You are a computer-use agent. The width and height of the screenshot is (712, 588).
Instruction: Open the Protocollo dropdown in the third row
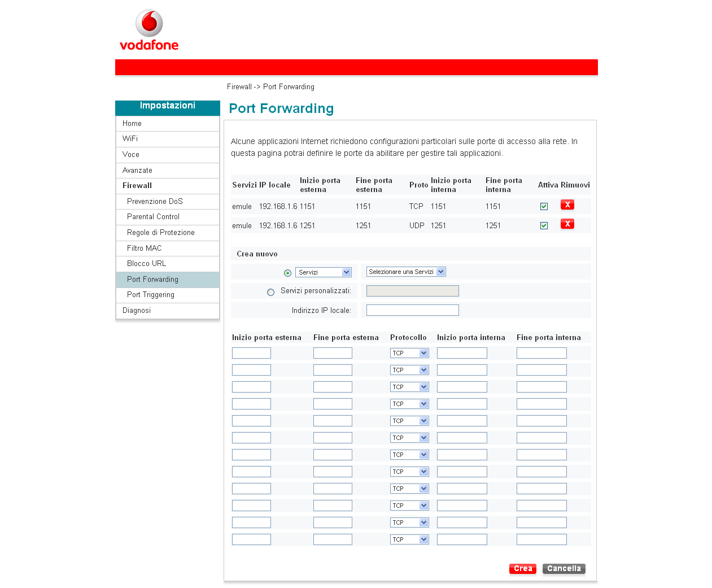[409, 387]
